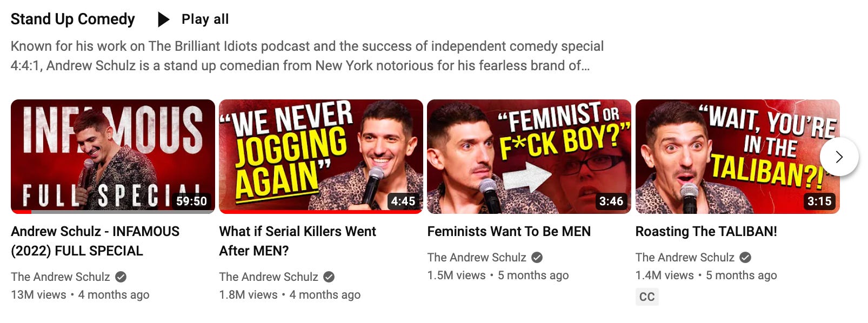Click title What if Serial Killers Went After MEN?

pos(297,241)
